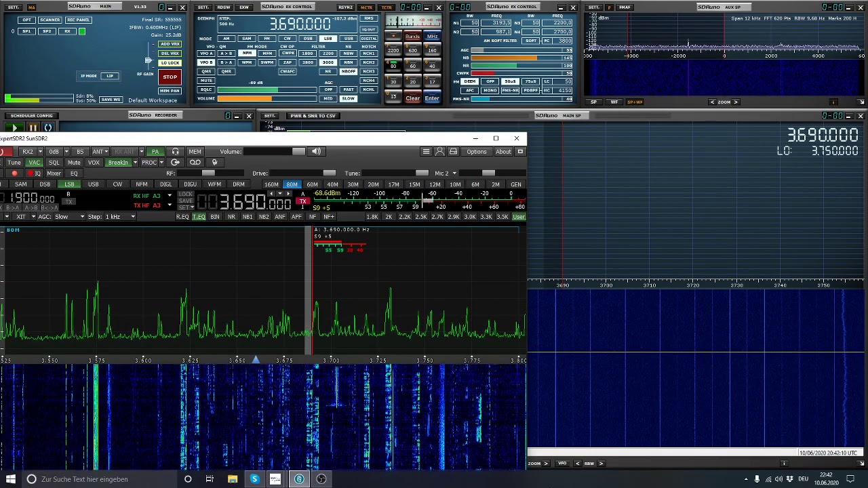Open the ANT dropdown
The image size is (868, 488).
[x=107, y=152]
